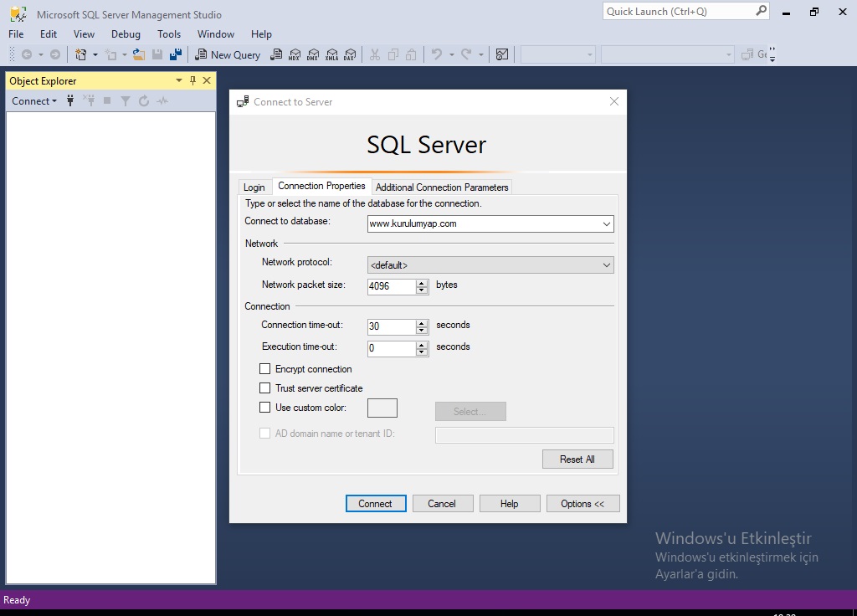Viewport: 857px width, 616px height.
Task: Select the new MDX query icon
Action: [295, 54]
